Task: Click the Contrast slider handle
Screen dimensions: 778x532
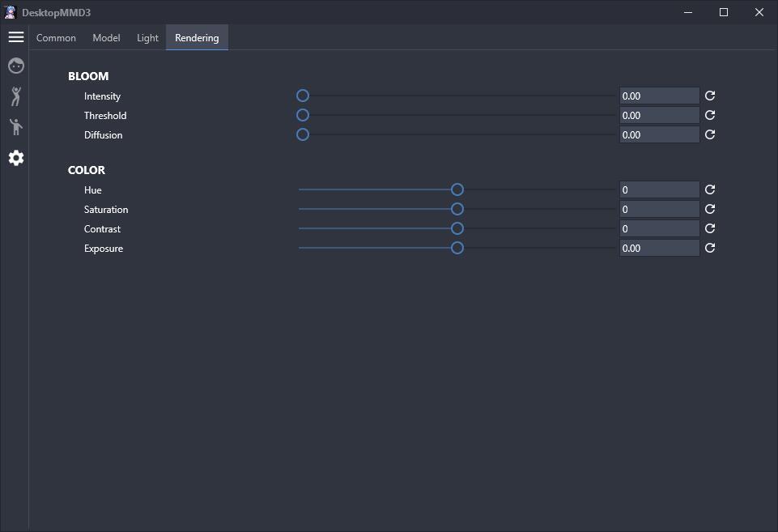Action: 457,228
